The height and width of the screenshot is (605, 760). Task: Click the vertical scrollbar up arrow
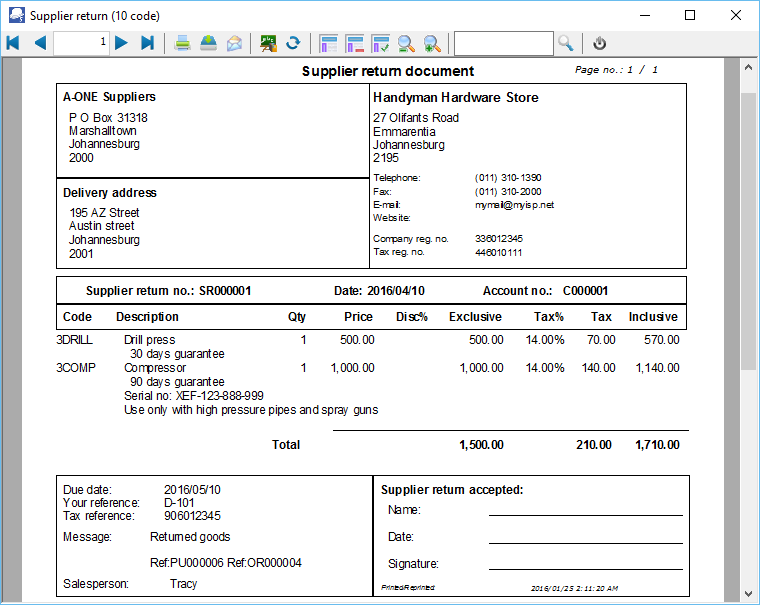(x=748, y=67)
